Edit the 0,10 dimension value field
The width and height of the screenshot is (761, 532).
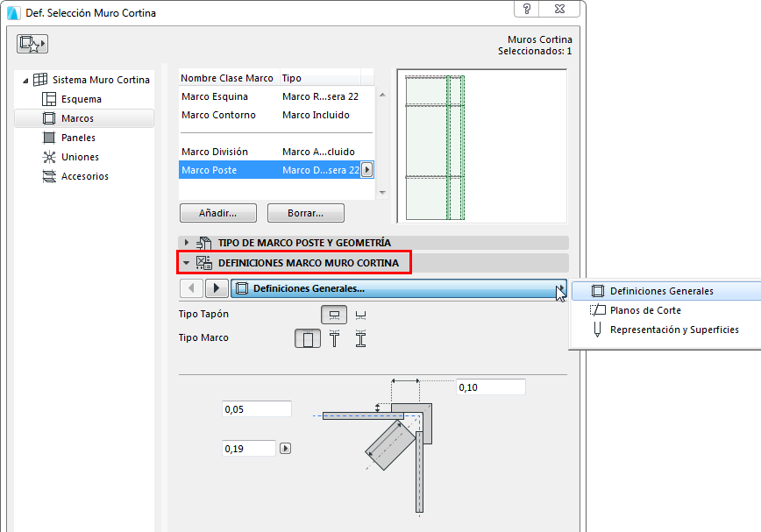tap(489, 387)
